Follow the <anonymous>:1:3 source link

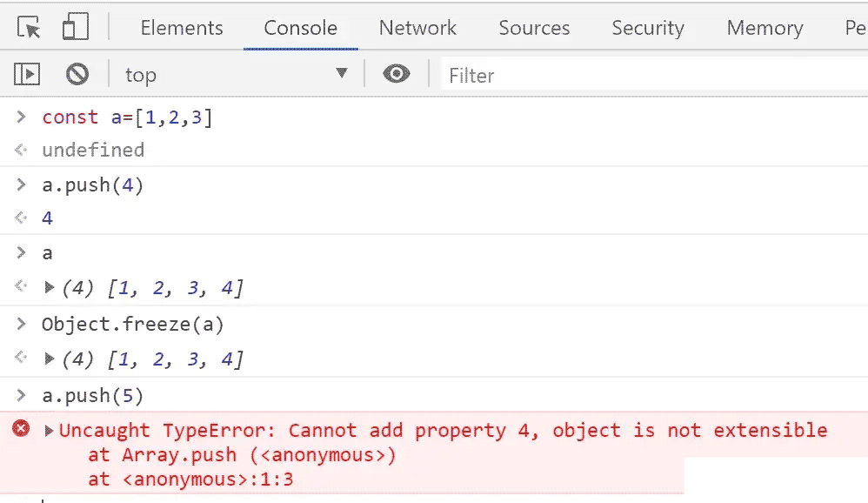pos(208,480)
